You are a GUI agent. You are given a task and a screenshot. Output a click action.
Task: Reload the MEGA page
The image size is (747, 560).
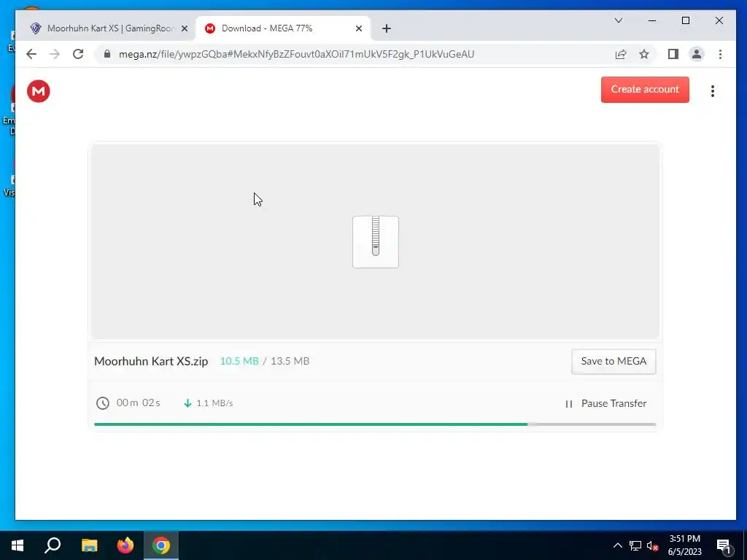78,54
